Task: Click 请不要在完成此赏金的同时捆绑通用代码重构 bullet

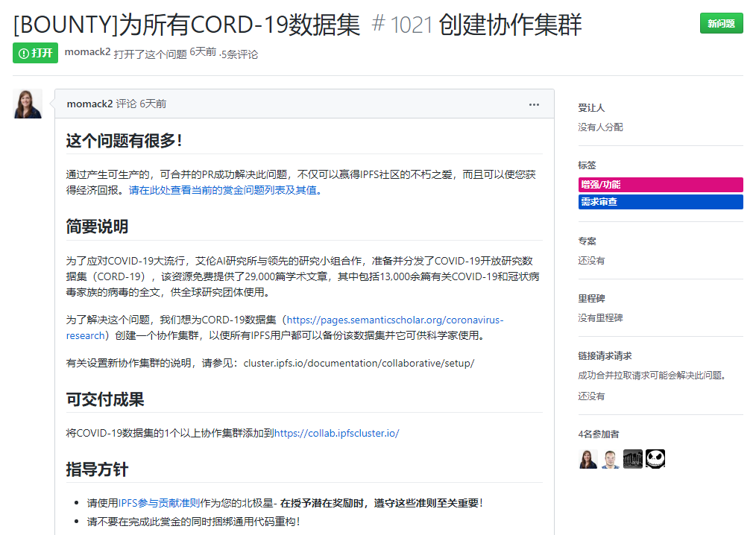Action: 193,522
